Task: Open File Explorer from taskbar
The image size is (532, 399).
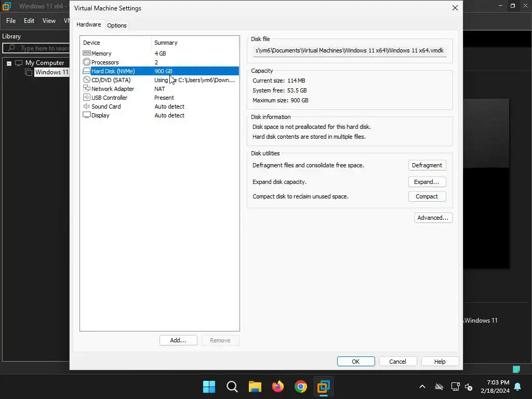Action: [255, 387]
